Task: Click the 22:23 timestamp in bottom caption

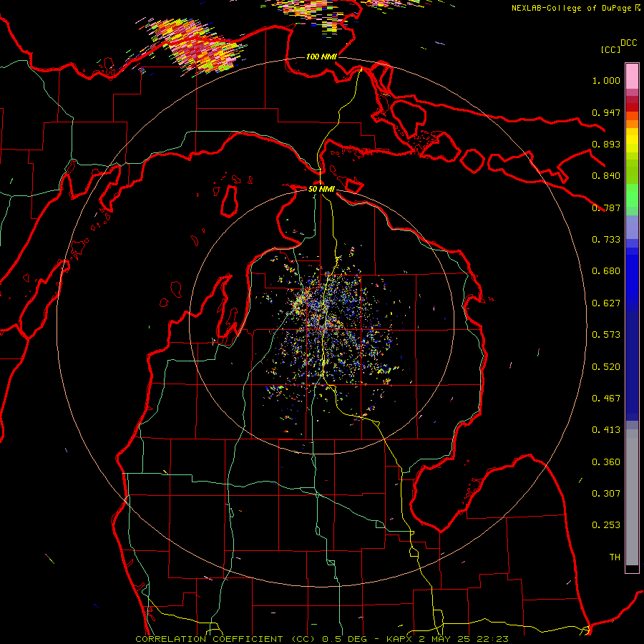Action: [493, 639]
